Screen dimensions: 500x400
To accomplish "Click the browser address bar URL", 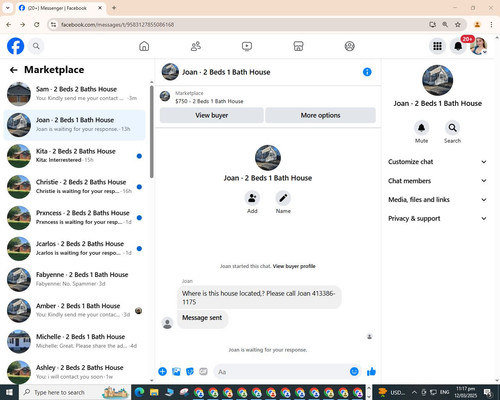I will click(117, 25).
